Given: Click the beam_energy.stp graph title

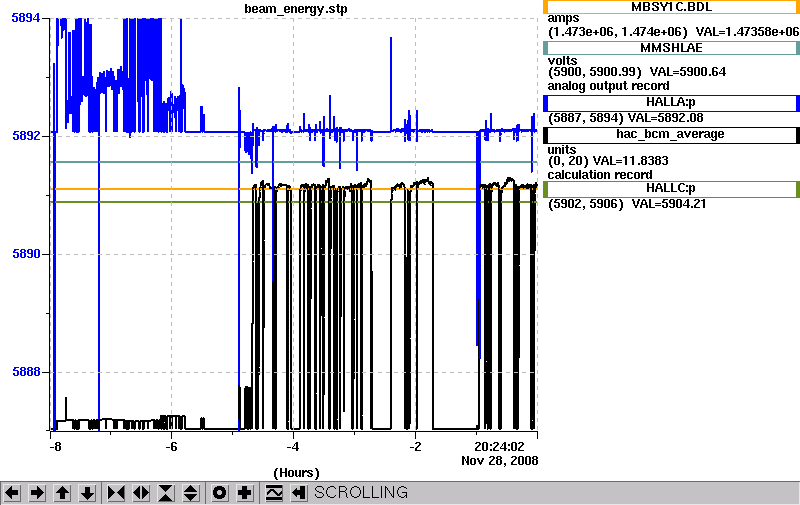Looking at the screenshot, I should [296, 9].
